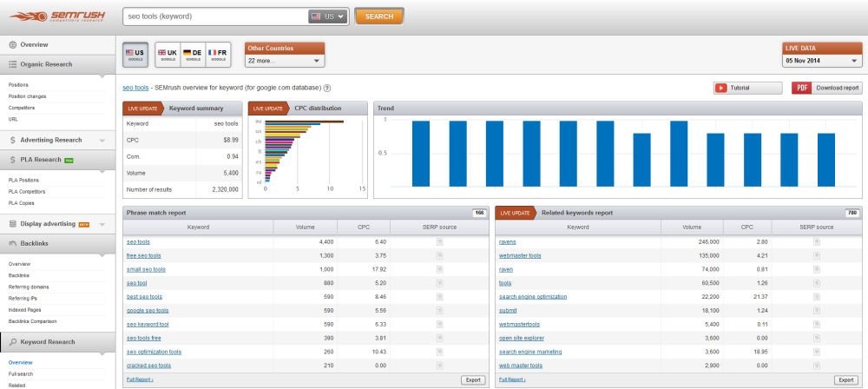Image resolution: width=868 pixels, height=389 pixels.
Task: Sort Phrase match report by Volume
Action: 305,227
